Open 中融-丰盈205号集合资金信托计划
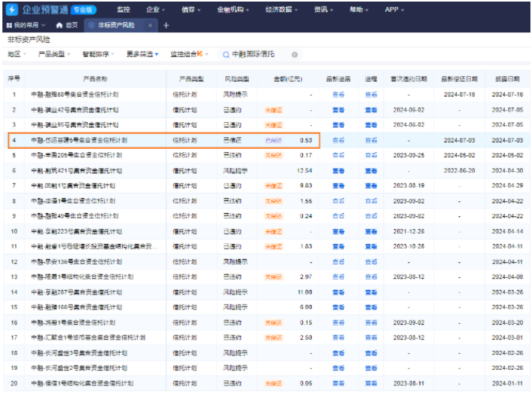532x396 pixels. coord(76,155)
